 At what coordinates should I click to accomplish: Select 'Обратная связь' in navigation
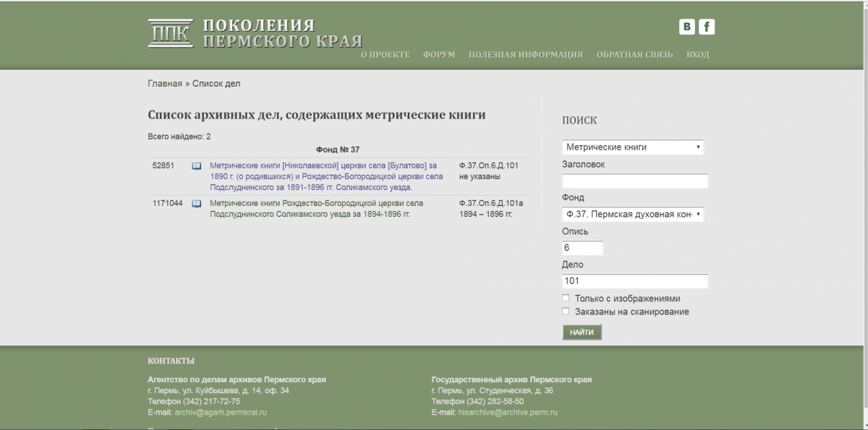pyautogui.click(x=634, y=55)
